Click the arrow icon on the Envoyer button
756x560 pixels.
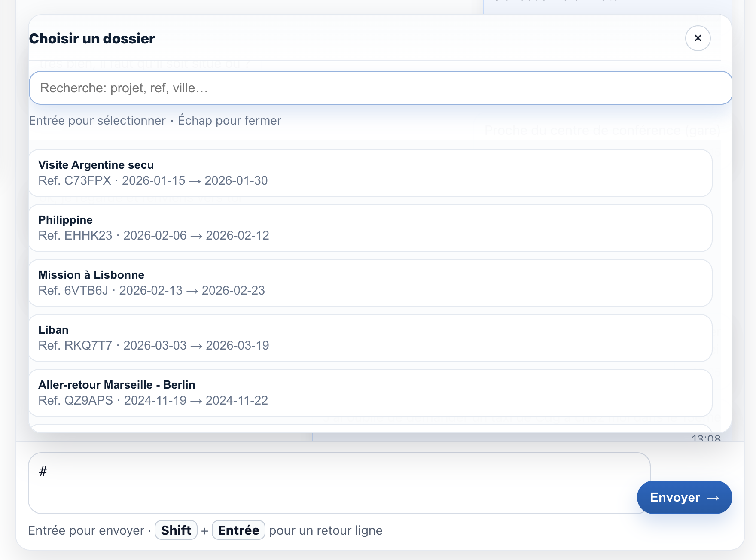click(x=714, y=497)
